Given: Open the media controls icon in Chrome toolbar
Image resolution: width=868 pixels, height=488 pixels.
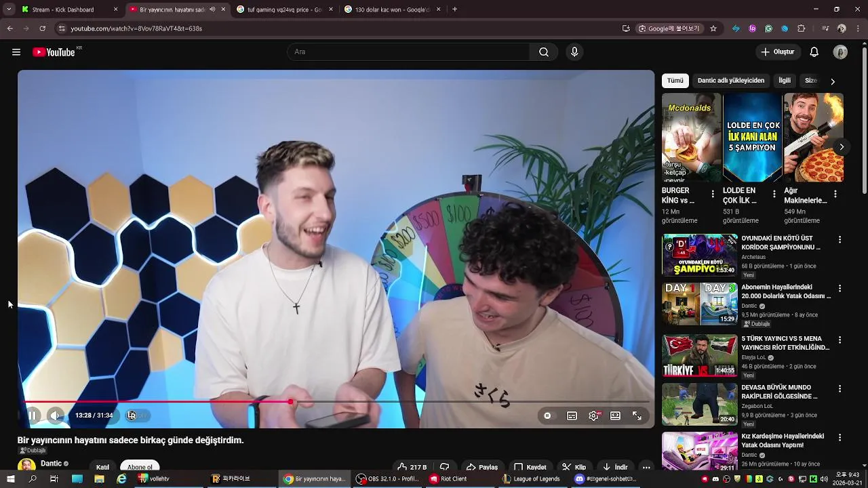Looking at the screenshot, I should 825,28.
